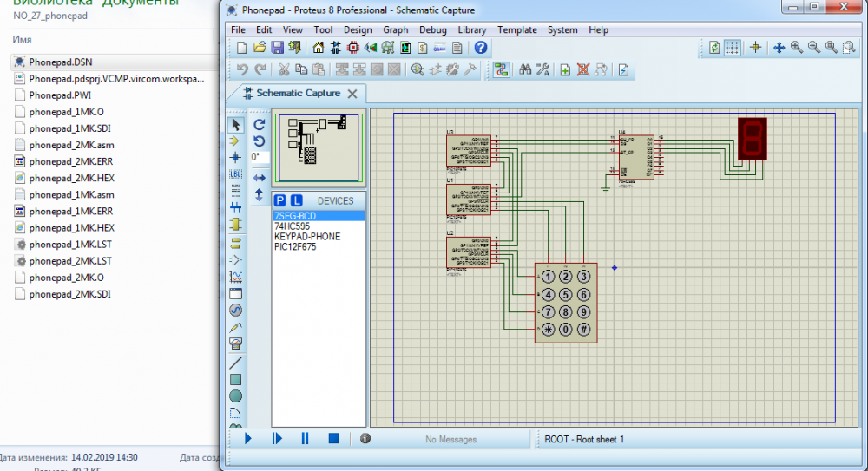Click the blue Help question mark icon

click(x=481, y=48)
